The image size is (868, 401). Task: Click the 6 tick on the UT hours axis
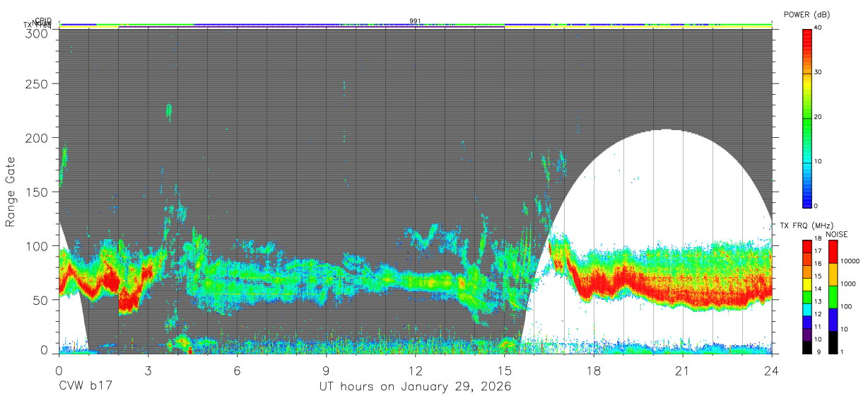237,370
